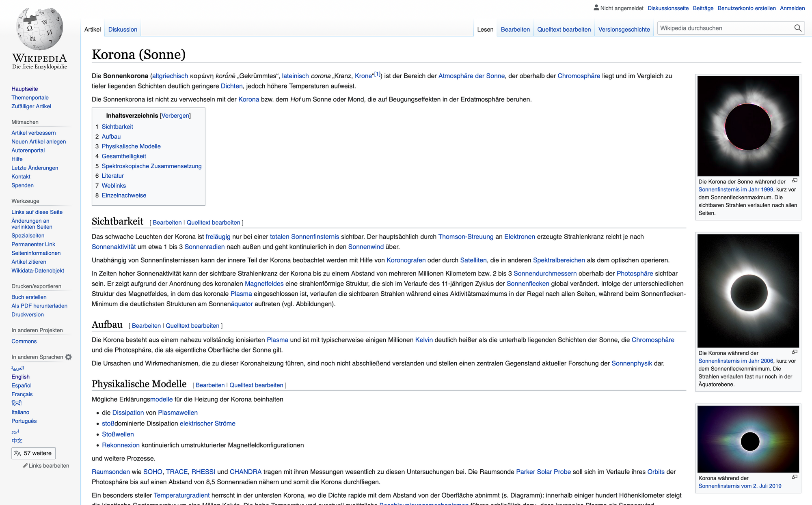Open Zufälliger Artikel link
This screenshot has height=505, width=812.
pyautogui.click(x=31, y=106)
